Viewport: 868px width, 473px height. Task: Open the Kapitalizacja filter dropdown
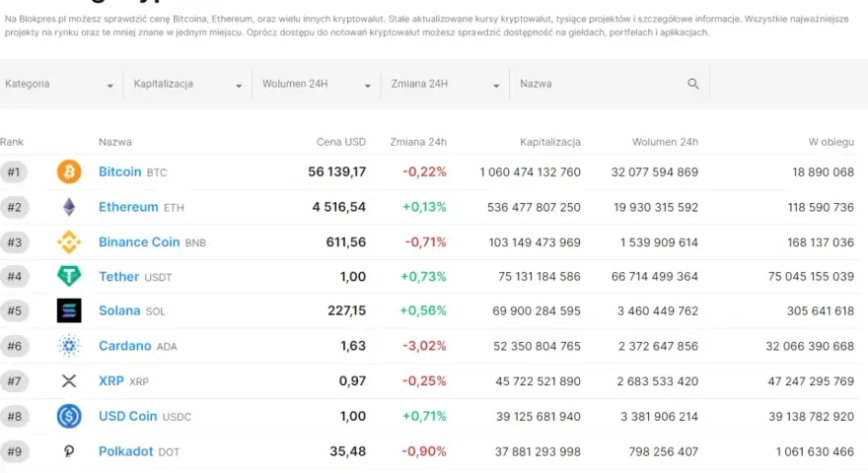pyautogui.click(x=187, y=84)
